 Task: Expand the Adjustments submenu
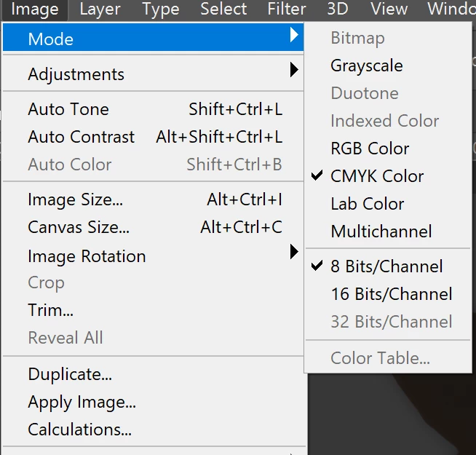76,74
